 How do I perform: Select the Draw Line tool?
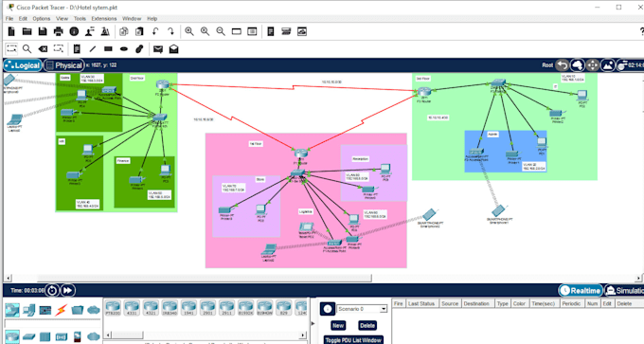tap(93, 49)
